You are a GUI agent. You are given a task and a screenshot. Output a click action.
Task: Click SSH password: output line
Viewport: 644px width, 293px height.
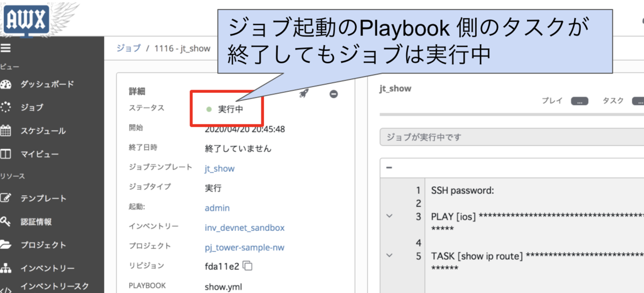click(x=462, y=191)
